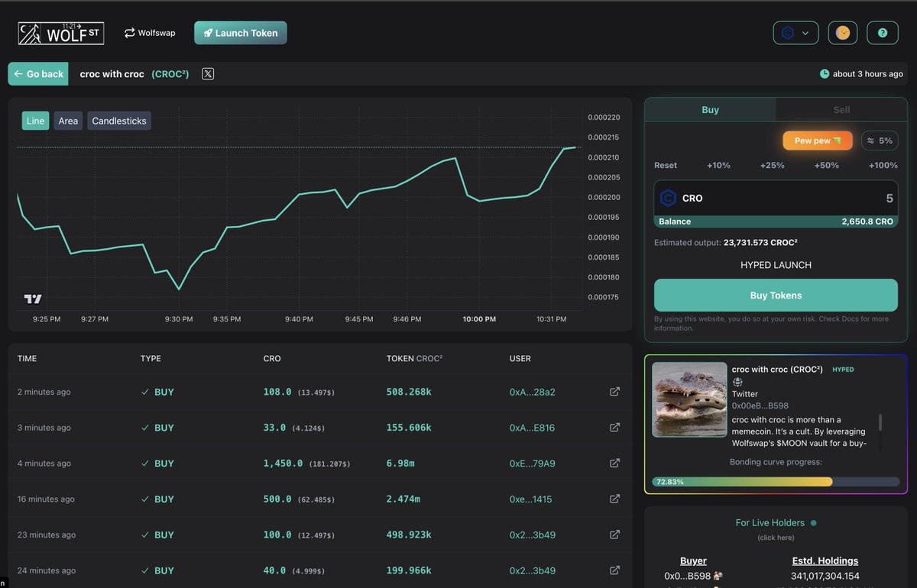Switch the chart to Candlesticks view
Image resolution: width=917 pixels, height=588 pixels.
[119, 121]
